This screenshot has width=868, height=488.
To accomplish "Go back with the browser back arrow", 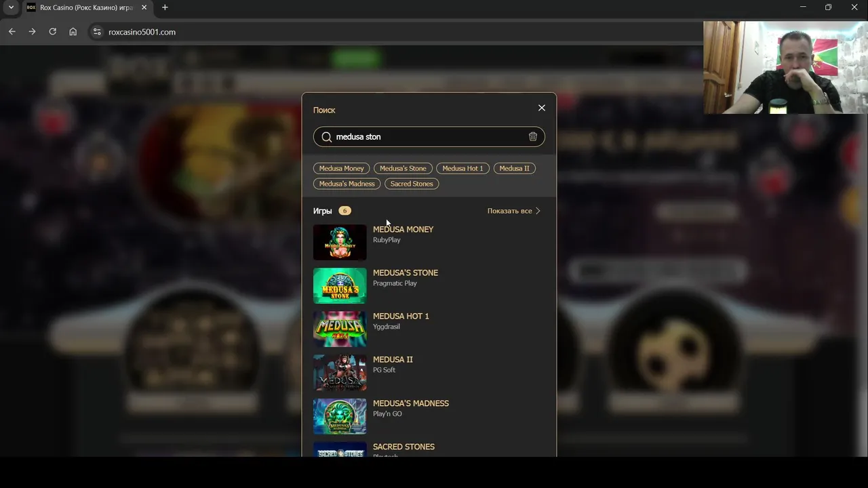I will [x=12, y=32].
